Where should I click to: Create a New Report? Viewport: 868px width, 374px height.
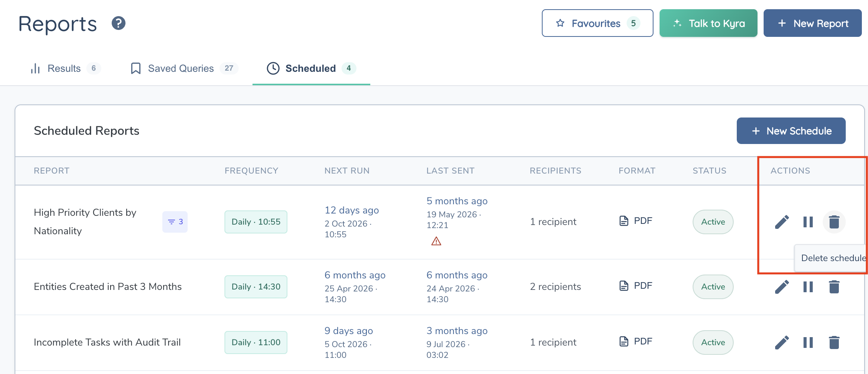point(812,23)
